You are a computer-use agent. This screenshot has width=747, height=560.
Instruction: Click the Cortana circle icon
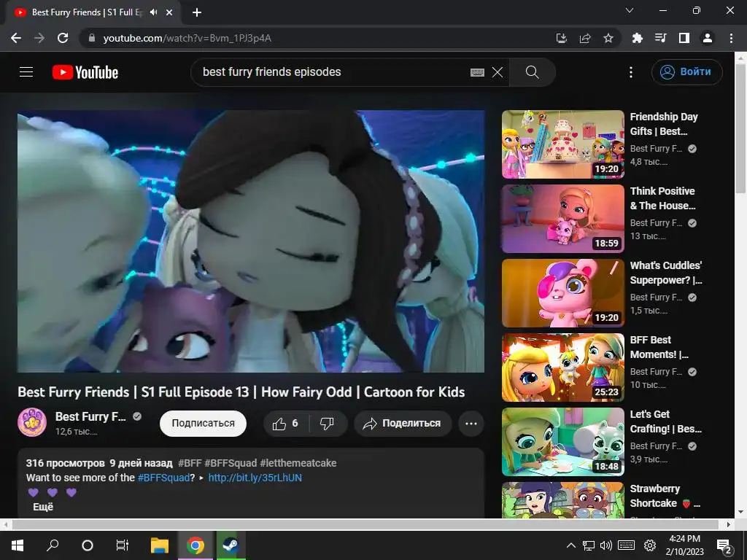point(88,545)
